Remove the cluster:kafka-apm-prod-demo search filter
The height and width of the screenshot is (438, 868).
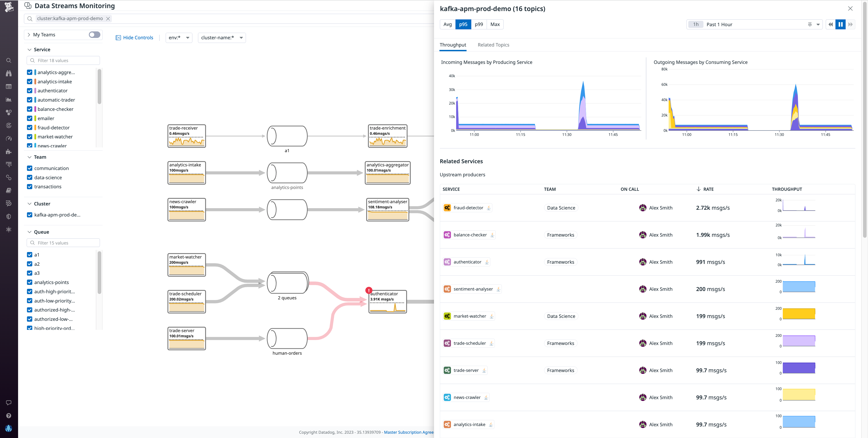(x=108, y=19)
